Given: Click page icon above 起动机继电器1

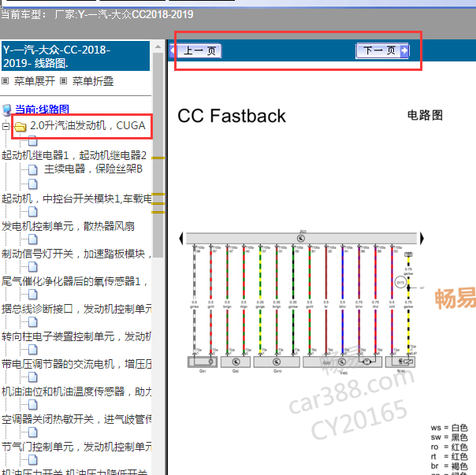Looking at the screenshot, I should pyautogui.click(x=33, y=142).
